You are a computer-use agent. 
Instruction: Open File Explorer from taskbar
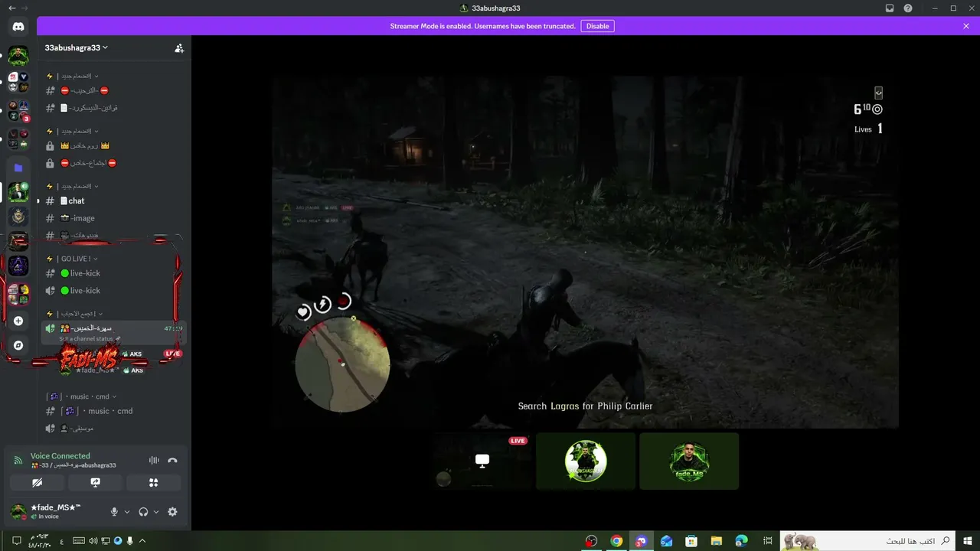click(x=716, y=541)
